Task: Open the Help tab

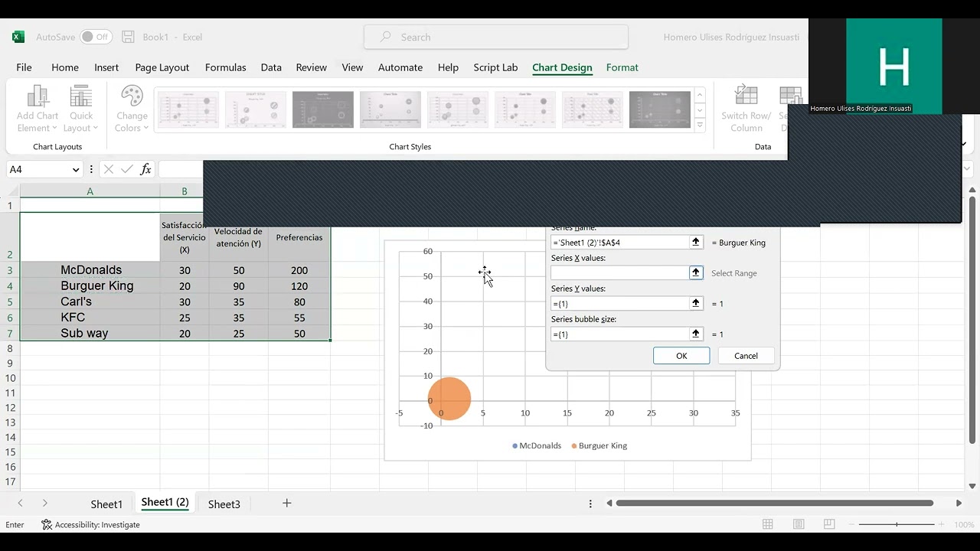Action: click(448, 67)
